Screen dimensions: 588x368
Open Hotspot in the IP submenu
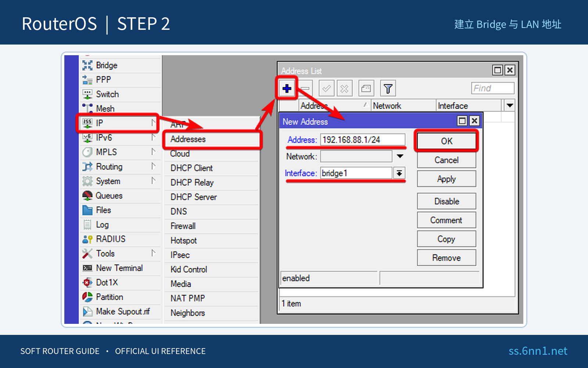211,241
